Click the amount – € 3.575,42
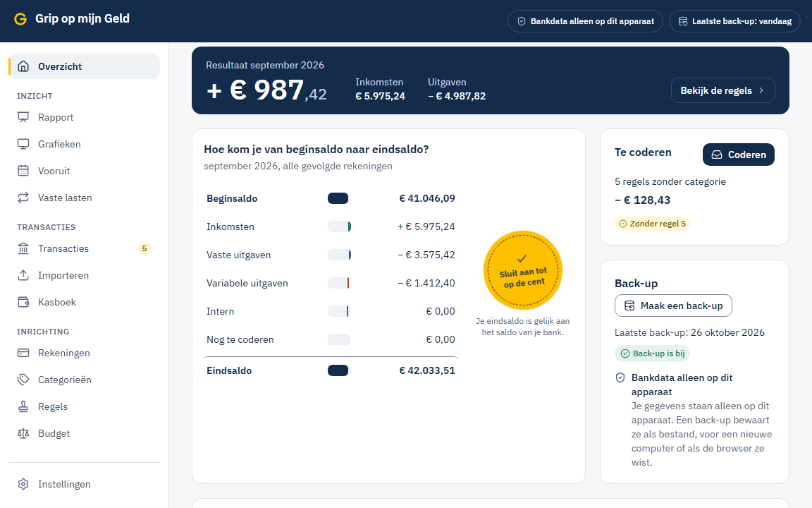 (x=426, y=255)
